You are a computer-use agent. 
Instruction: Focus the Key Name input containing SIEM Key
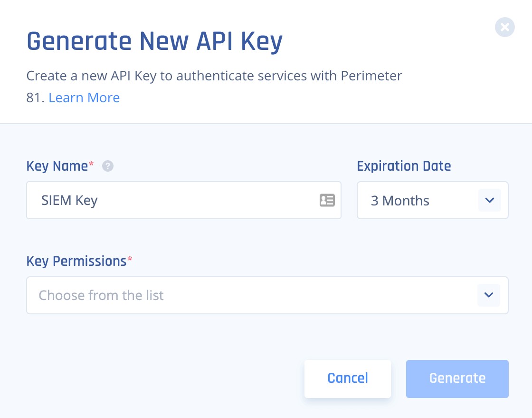(x=183, y=200)
